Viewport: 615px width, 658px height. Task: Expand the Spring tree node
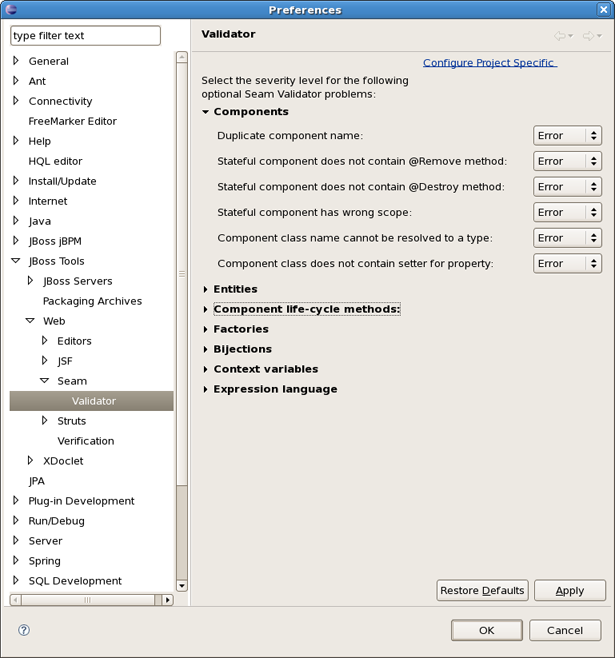pos(16,560)
